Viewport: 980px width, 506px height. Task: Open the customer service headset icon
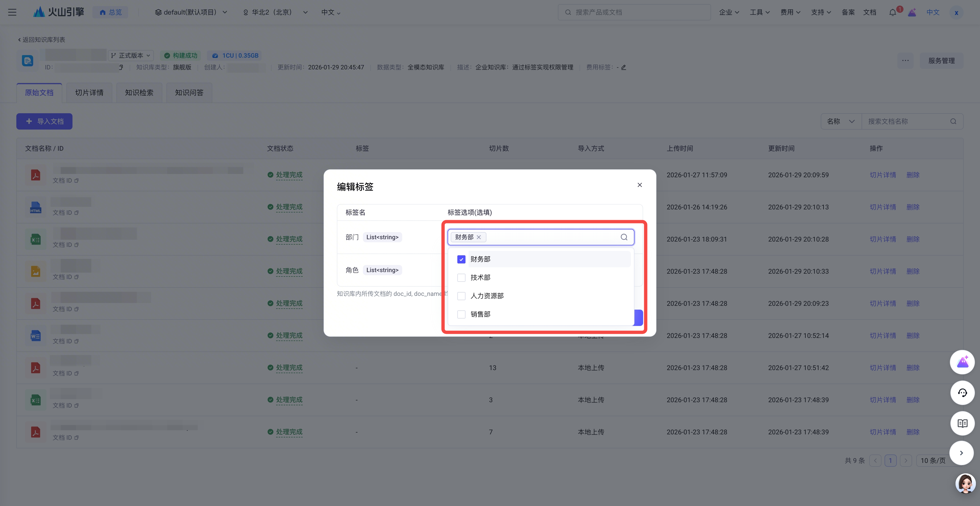[x=962, y=393]
